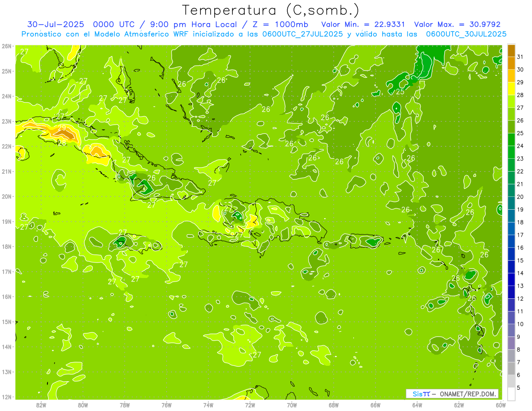This screenshot has width=532, height=411.
Task: Click the "60W" longitude label
Action: click(x=501, y=405)
